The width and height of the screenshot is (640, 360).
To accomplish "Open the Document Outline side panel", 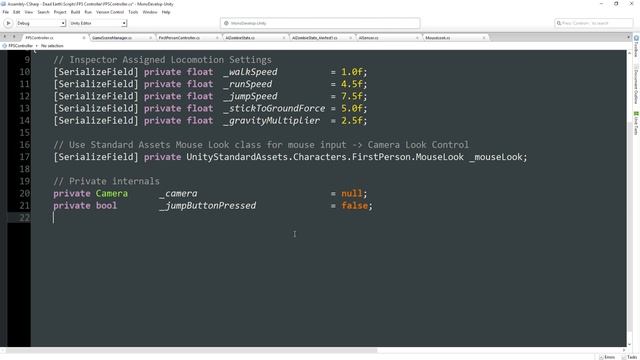I will click(636, 84).
